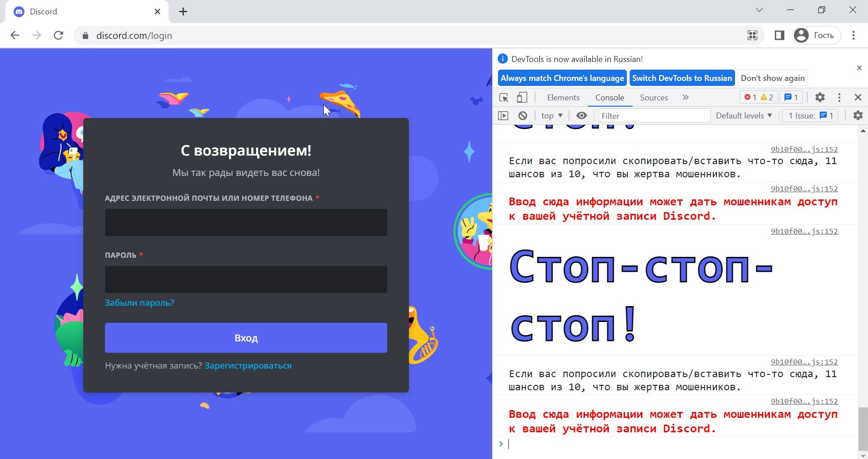Viewport: 868px width, 459px height.
Task: Click the 'С возвращением!' heading
Action: 246,151
